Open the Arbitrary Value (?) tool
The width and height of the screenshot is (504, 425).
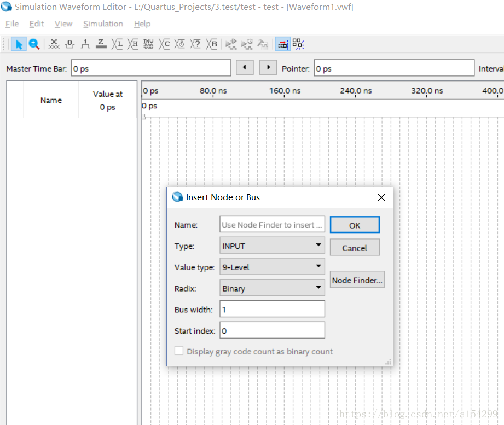tap(195, 44)
